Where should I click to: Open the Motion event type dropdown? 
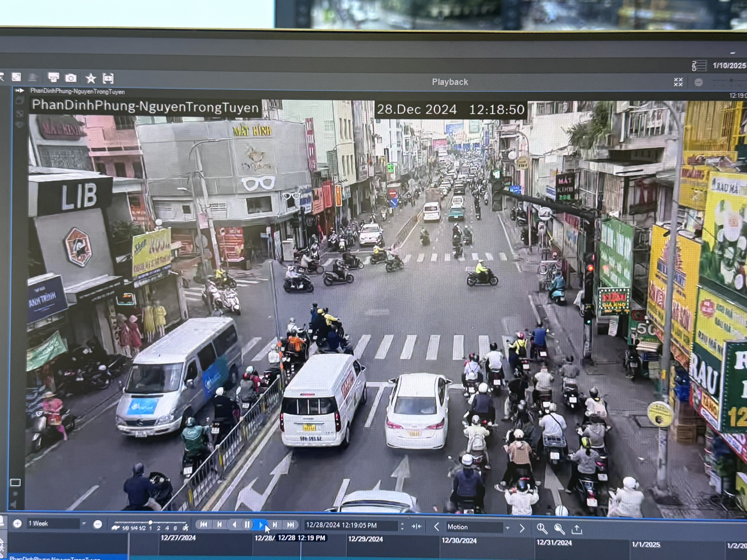(x=507, y=528)
